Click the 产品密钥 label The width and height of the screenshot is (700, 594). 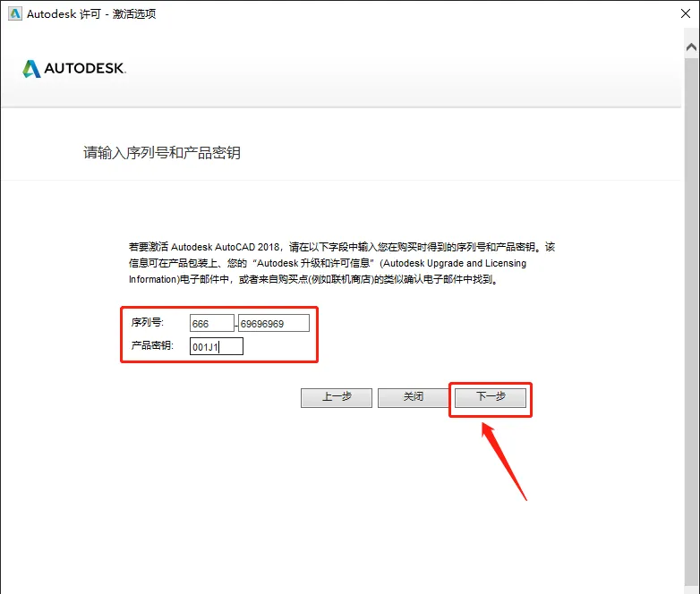click(152, 345)
